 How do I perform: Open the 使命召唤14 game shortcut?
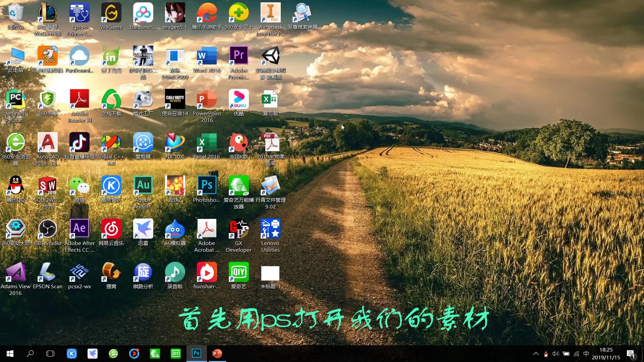coord(175,103)
